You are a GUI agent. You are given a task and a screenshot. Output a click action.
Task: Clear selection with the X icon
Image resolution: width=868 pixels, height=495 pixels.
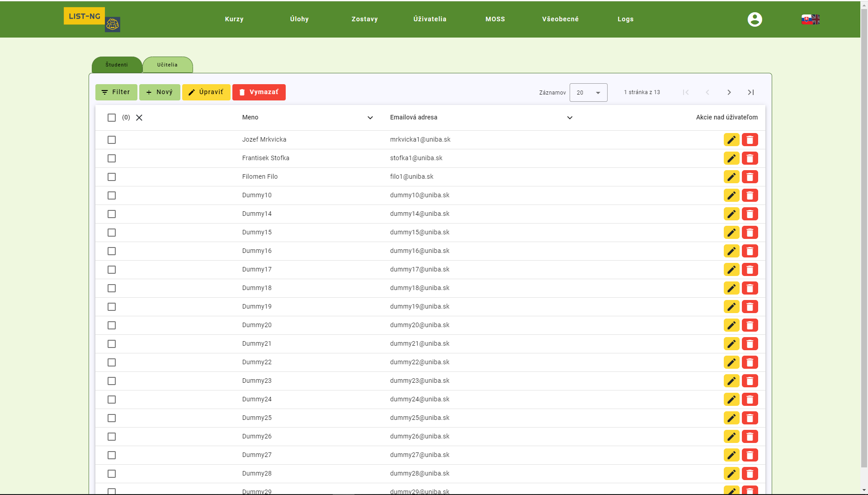click(x=139, y=118)
